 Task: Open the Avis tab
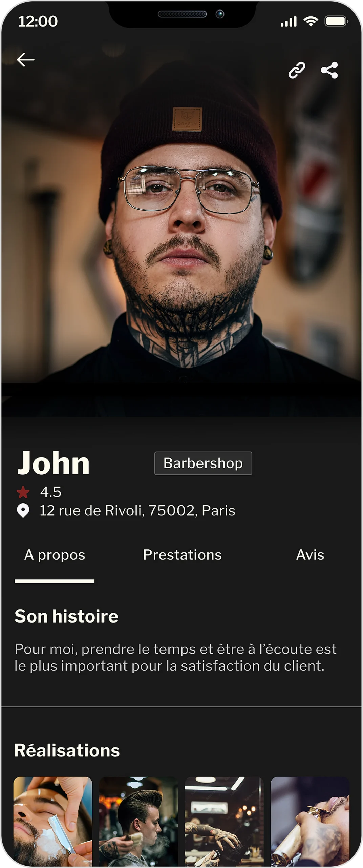point(310,555)
